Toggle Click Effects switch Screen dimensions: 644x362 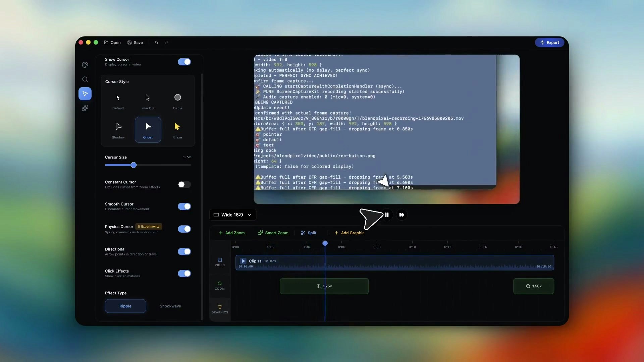pos(184,274)
